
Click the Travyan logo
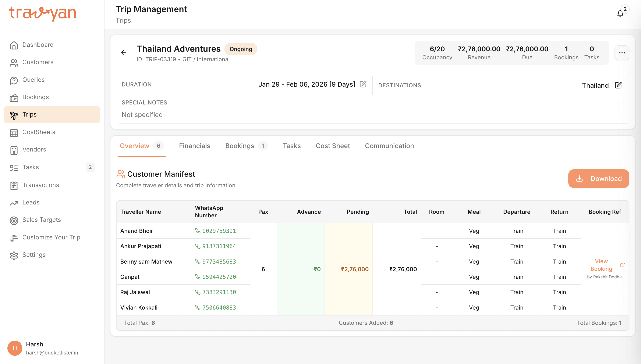coord(43,14)
